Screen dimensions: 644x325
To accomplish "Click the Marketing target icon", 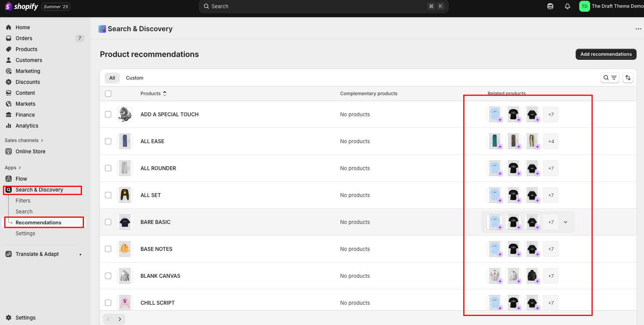I will click(9, 71).
